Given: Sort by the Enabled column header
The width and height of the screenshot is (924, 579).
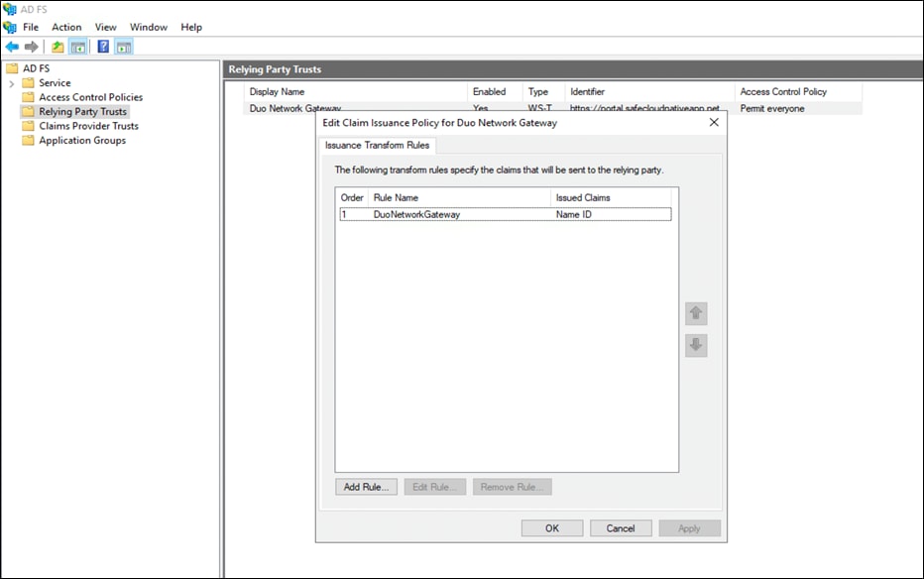Looking at the screenshot, I should [x=495, y=92].
